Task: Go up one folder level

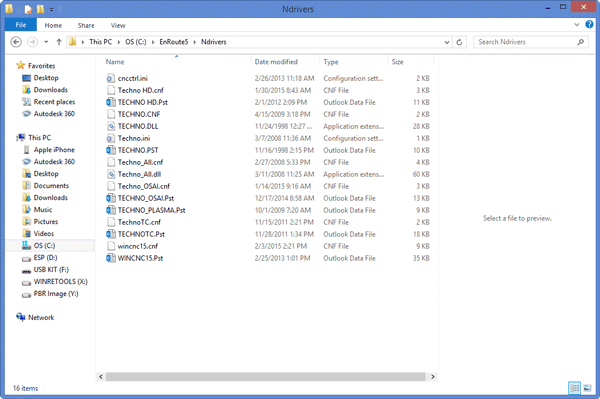Action: coord(59,42)
